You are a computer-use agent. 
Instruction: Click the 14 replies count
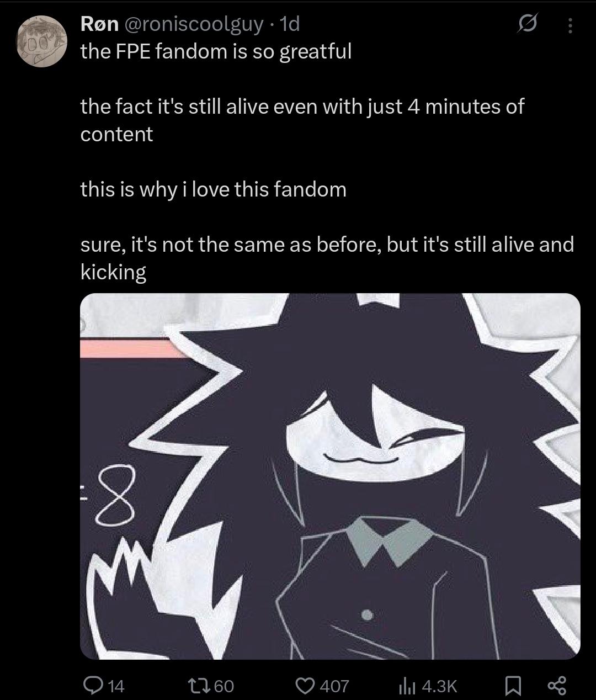tap(115, 686)
